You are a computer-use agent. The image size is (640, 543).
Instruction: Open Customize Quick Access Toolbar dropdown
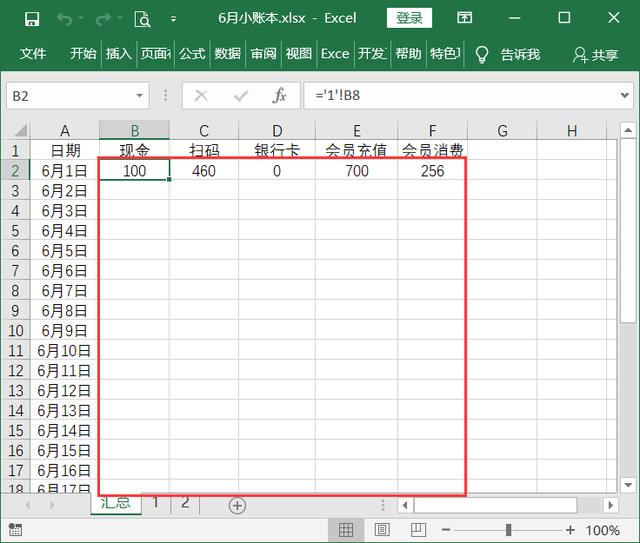pos(174,19)
